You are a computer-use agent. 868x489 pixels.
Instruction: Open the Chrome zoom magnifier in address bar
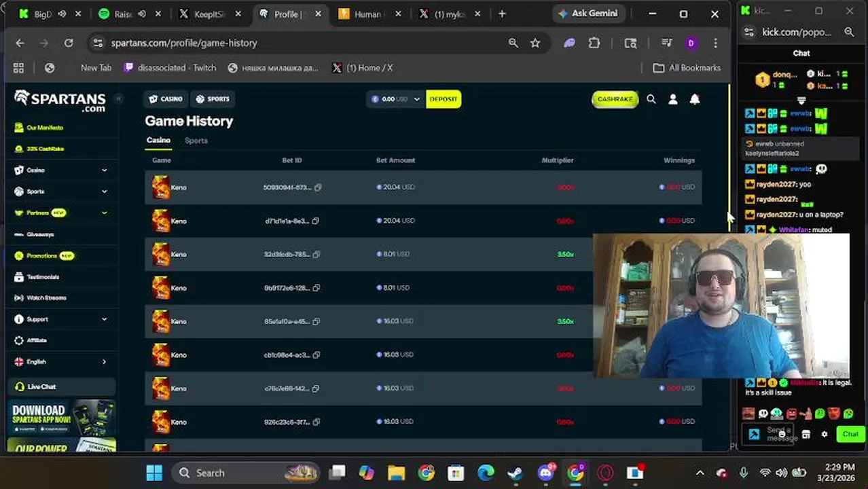click(x=513, y=43)
